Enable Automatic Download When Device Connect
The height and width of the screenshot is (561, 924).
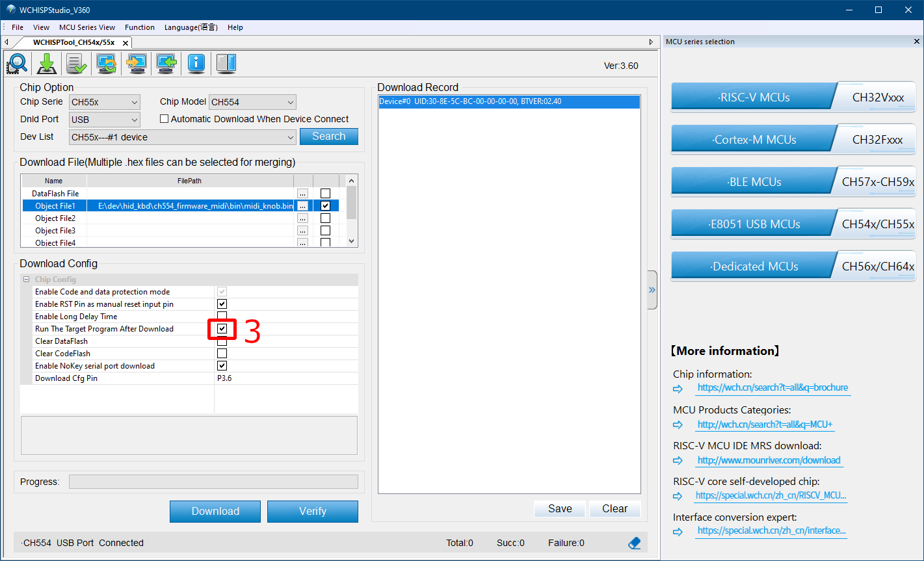point(165,119)
